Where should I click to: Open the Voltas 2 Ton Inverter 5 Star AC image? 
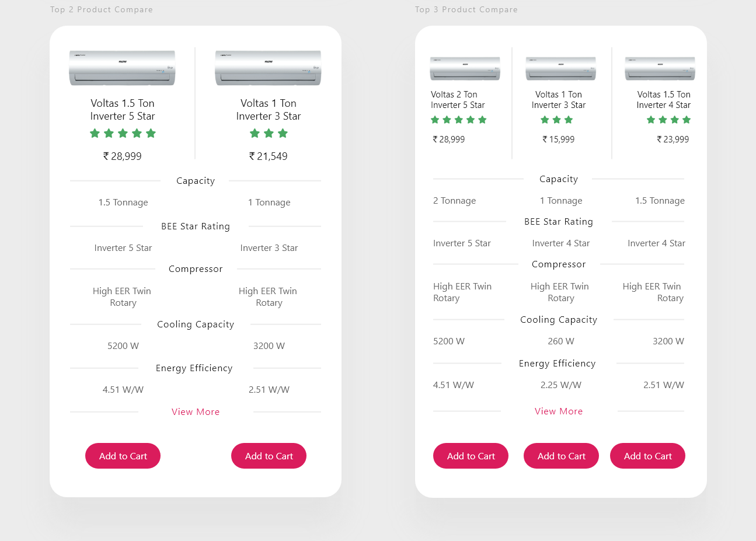[x=465, y=68]
